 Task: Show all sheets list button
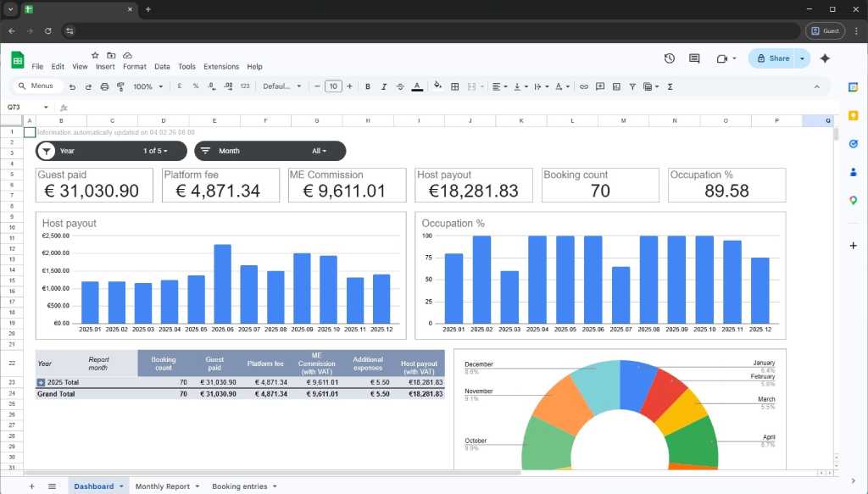coord(52,486)
